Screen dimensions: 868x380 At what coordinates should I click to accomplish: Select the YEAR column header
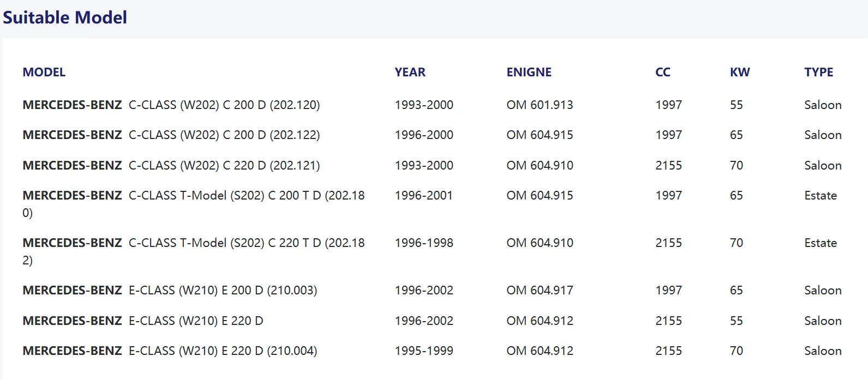pyautogui.click(x=410, y=72)
